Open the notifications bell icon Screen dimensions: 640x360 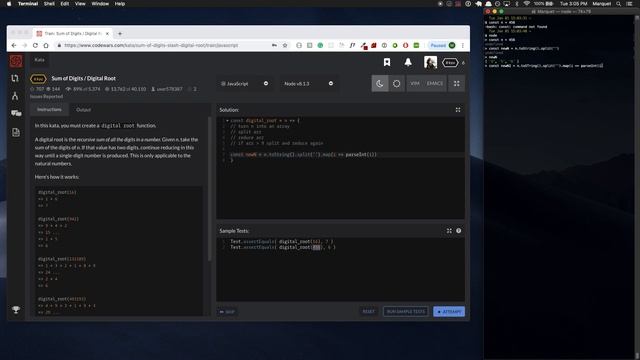tap(408, 62)
